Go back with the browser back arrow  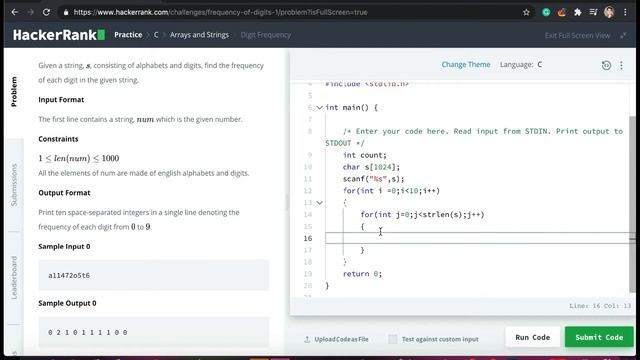pyautogui.click(x=15, y=12)
